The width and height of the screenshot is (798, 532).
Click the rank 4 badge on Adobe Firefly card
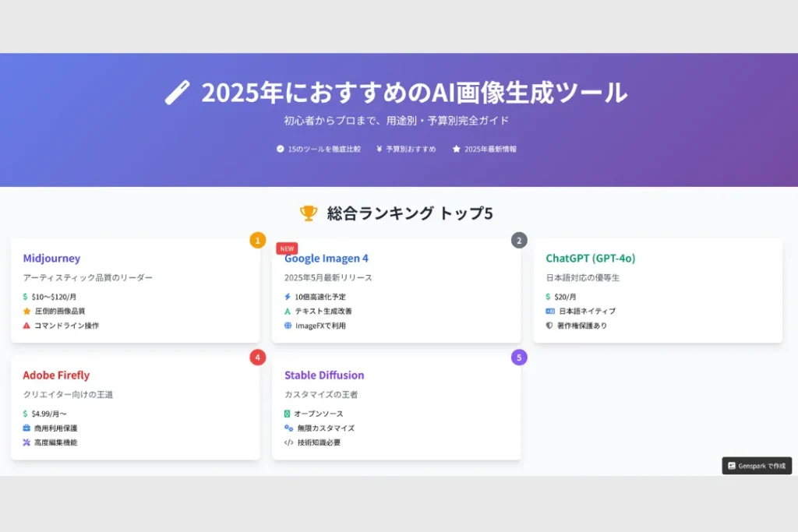point(257,357)
